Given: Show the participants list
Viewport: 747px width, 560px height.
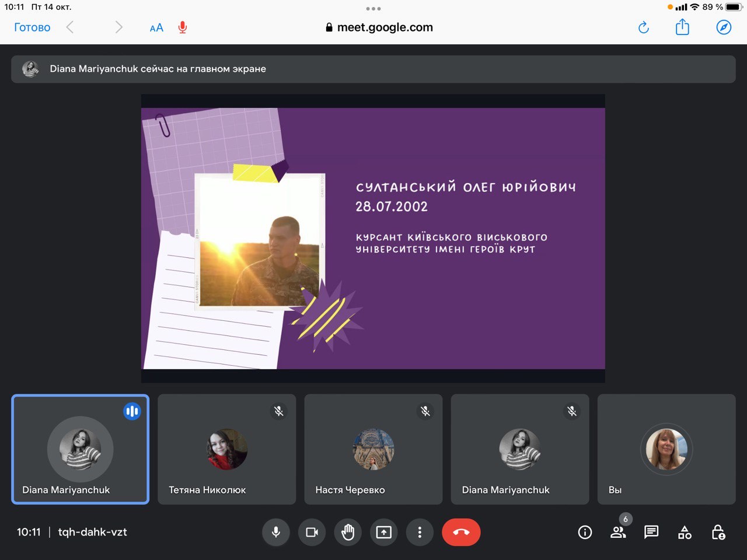Looking at the screenshot, I should point(618,532).
